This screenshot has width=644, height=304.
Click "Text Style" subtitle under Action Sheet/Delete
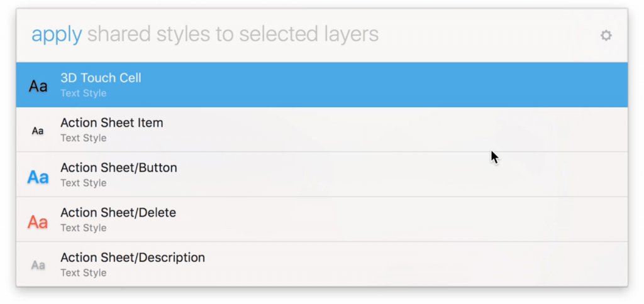click(x=83, y=228)
